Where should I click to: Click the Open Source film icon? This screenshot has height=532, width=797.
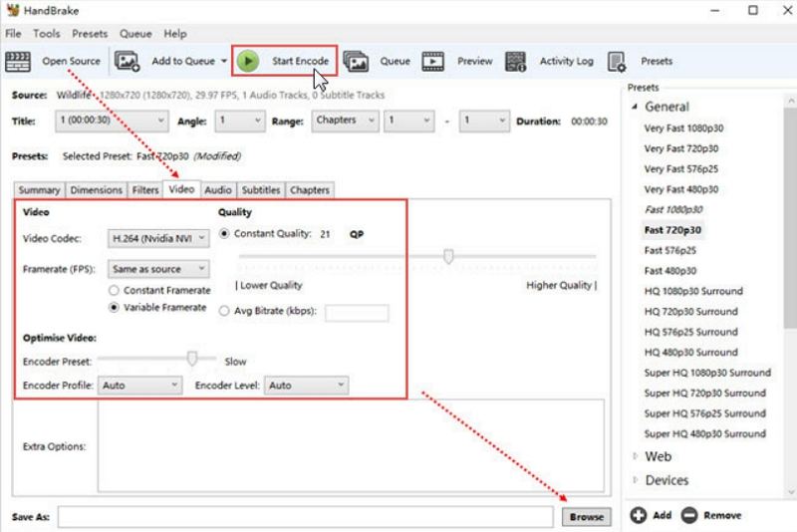point(18,62)
